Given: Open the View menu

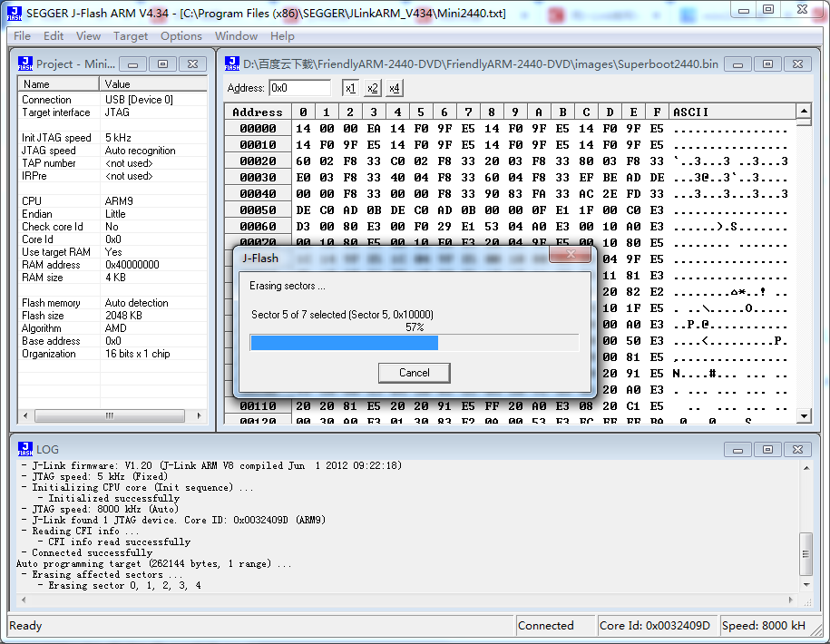Looking at the screenshot, I should click(x=88, y=36).
